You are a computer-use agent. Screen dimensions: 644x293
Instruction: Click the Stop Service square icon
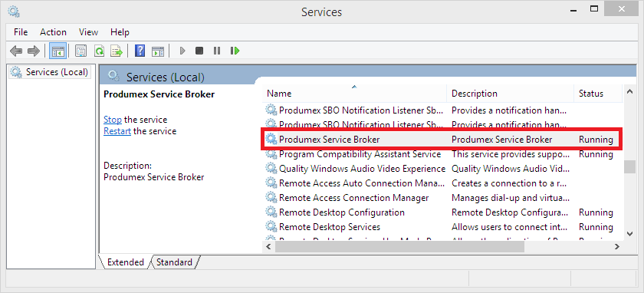[x=199, y=51]
